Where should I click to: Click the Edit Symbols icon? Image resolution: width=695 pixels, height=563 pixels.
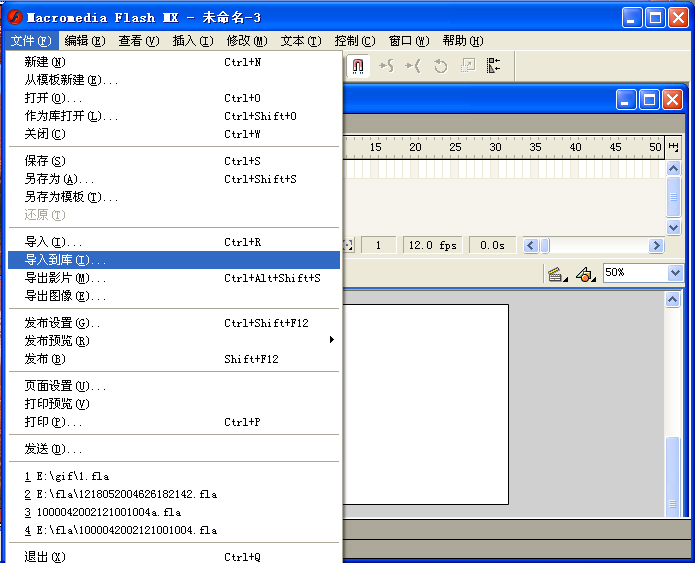585,274
